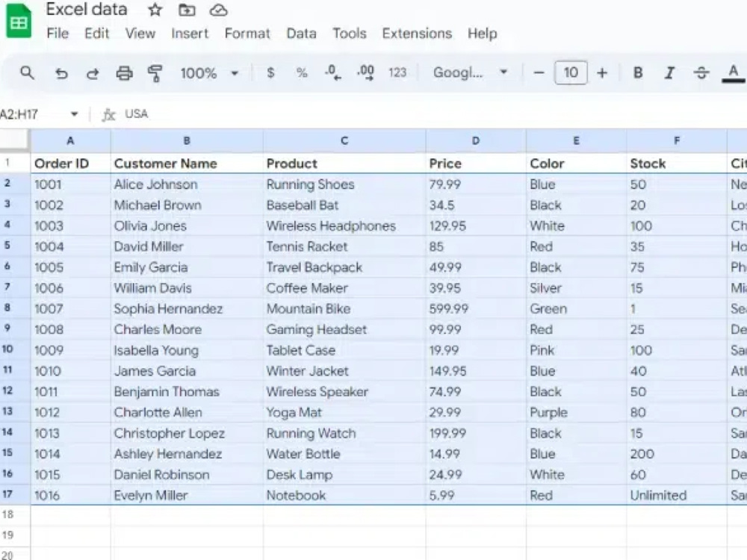Open the Tools menu

coord(349,34)
